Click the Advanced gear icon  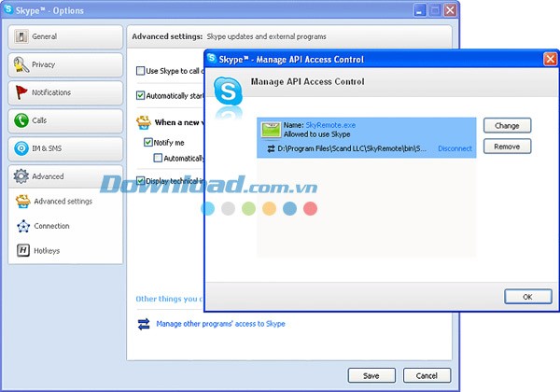click(21, 176)
